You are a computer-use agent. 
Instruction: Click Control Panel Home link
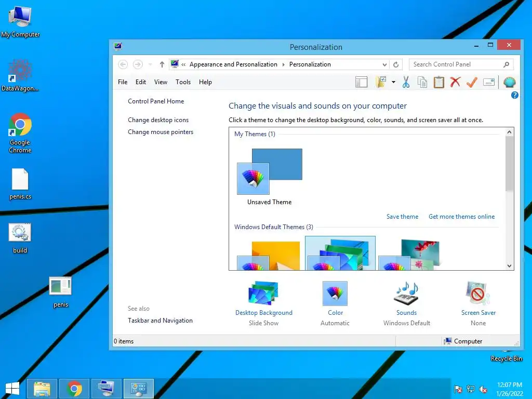point(156,101)
